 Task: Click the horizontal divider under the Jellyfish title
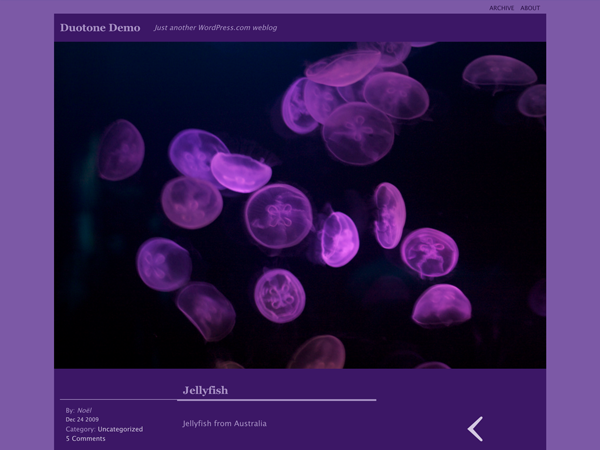280,400
